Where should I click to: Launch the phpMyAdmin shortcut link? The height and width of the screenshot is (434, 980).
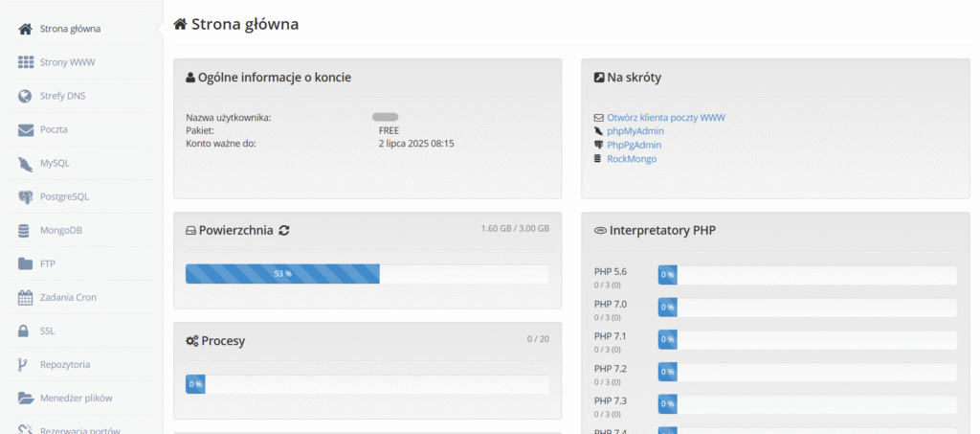pyautogui.click(x=635, y=131)
